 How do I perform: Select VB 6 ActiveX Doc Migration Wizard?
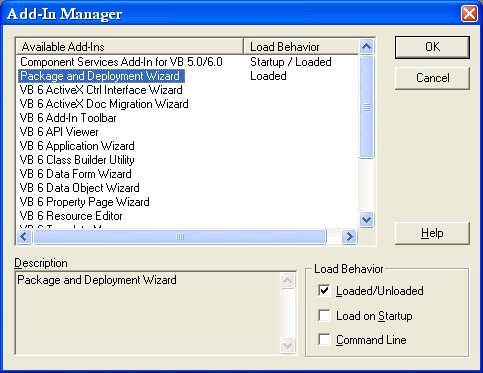click(x=104, y=104)
